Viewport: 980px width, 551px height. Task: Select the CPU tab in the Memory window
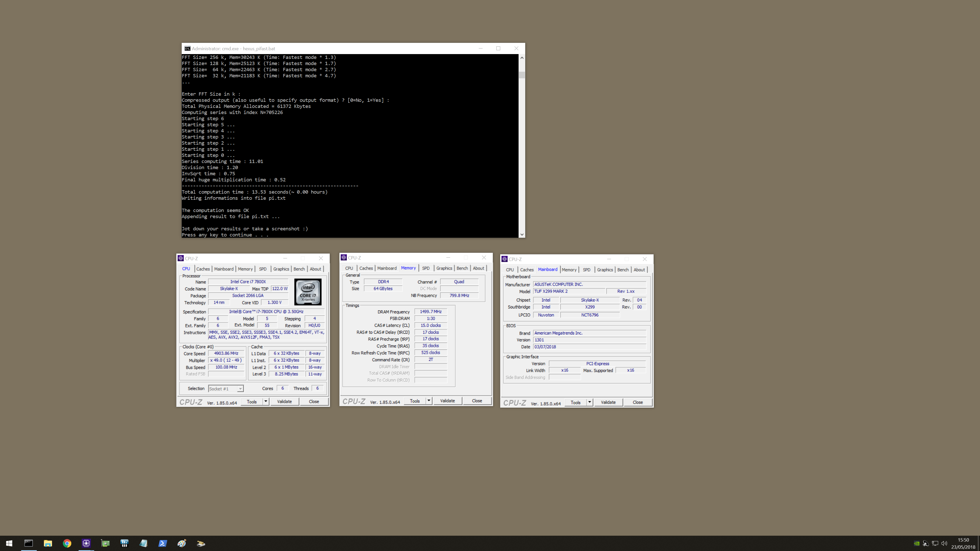(x=349, y=268)
